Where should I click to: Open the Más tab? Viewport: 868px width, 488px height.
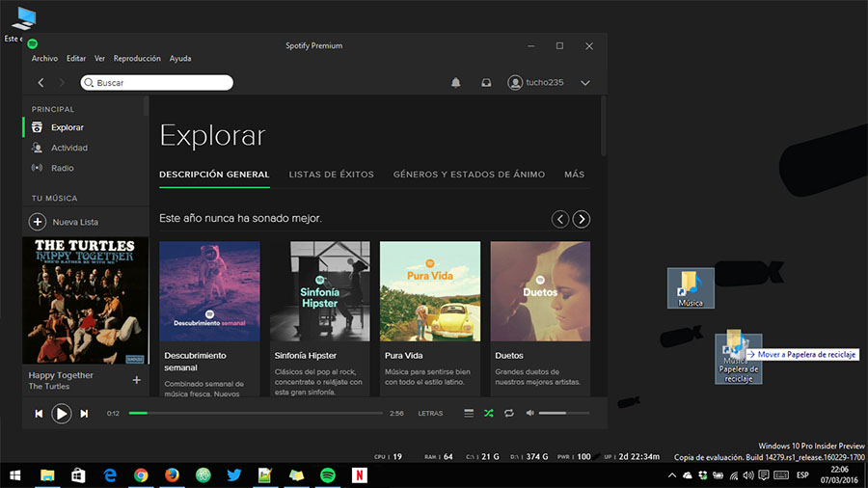(x=574, y=175)
